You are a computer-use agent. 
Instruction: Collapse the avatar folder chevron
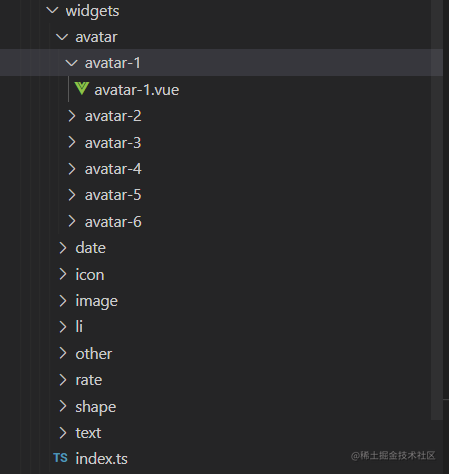[x=62, y=37]
